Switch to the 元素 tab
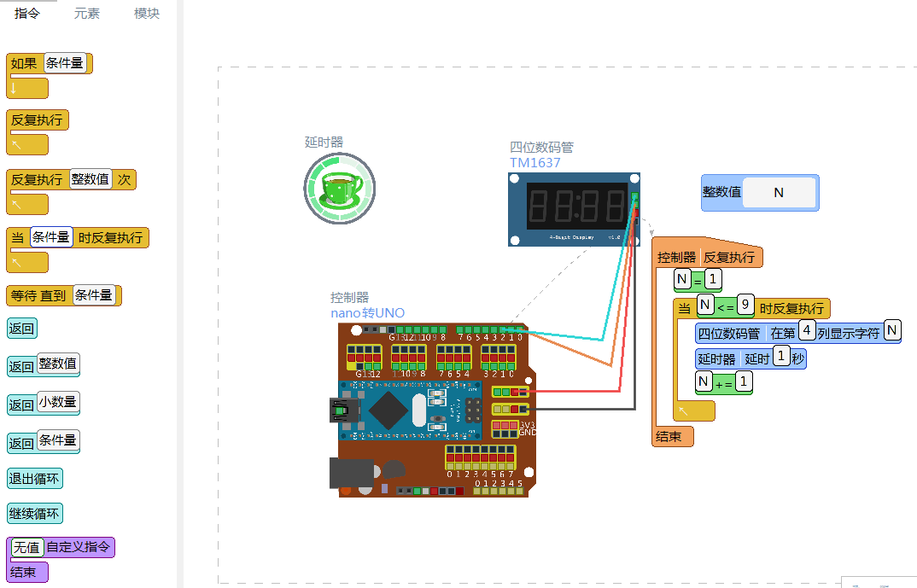The height and width of the screenshot is (588, 917). click(86, 14)
